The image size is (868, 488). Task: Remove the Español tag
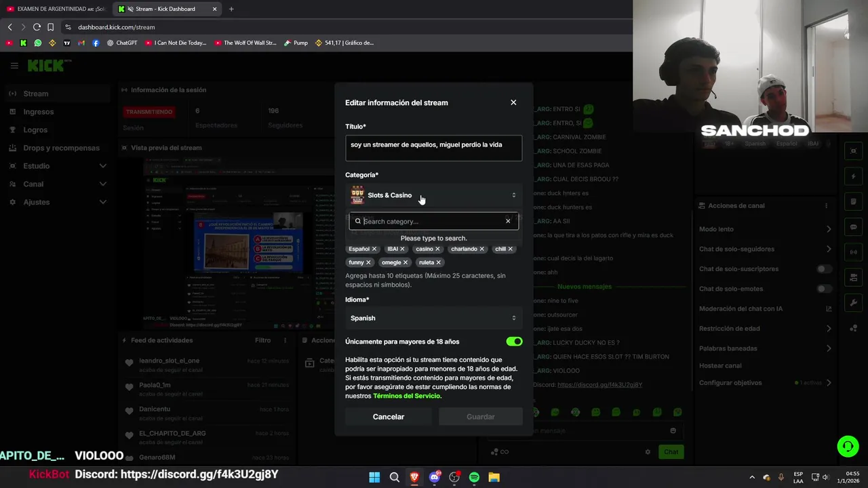tap(374, 249)
